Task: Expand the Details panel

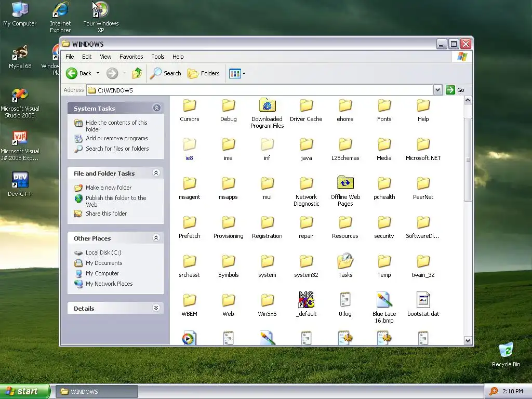Action: click(x=156, y=308)
